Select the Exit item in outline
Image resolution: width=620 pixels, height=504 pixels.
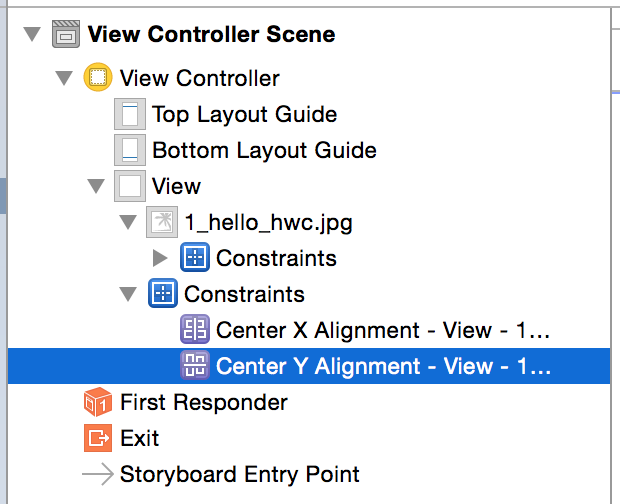139,438
